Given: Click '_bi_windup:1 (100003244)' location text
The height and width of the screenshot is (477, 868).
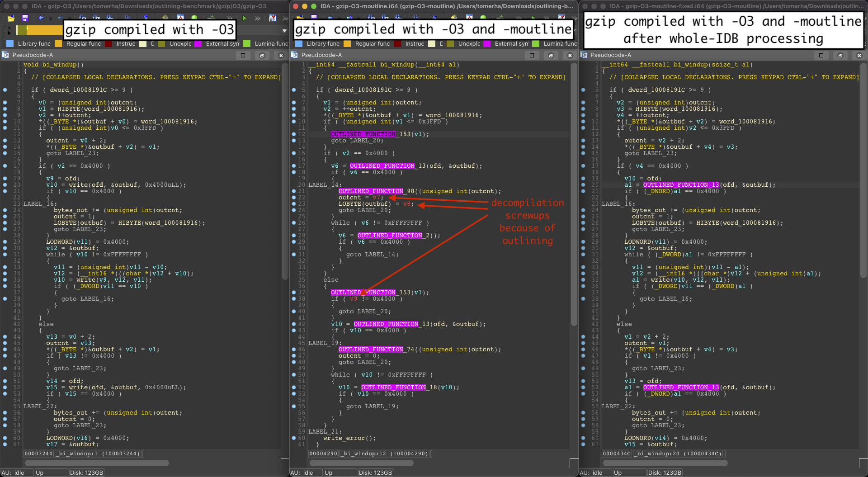Looking at the screenshot, I should 98,453.
